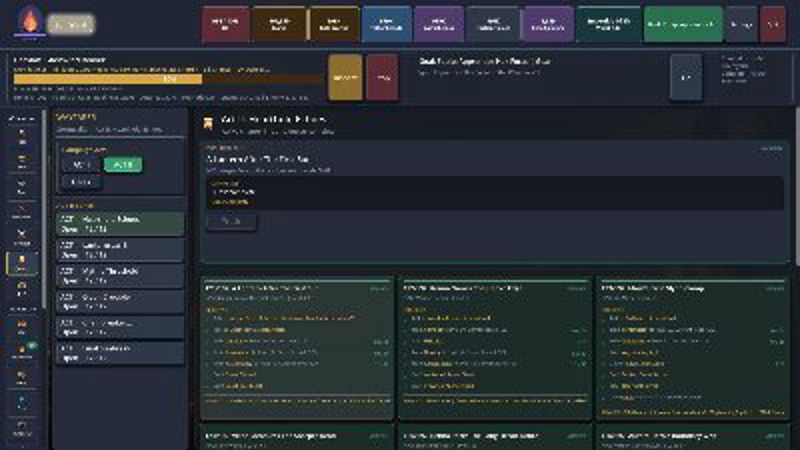
Task: Select the green active filter button in the category box
Action: click(x=123, y=165)
